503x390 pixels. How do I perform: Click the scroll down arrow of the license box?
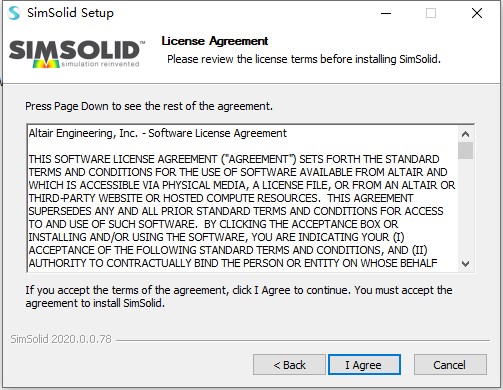[465, 264]
